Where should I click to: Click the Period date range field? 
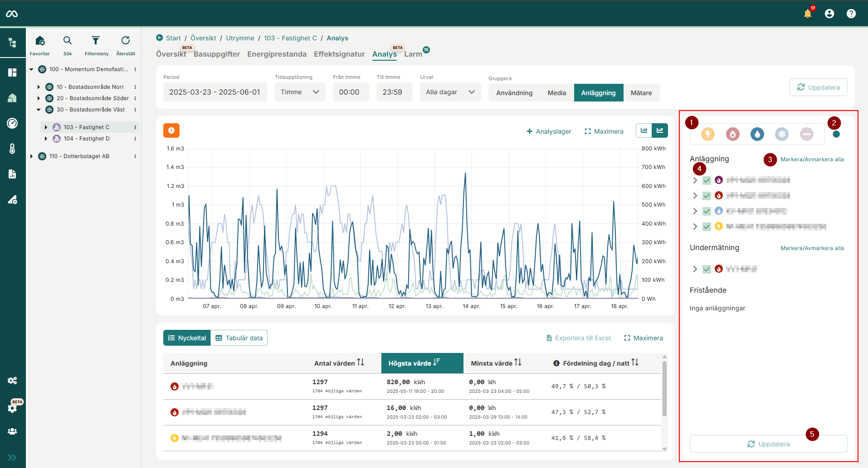[215, 92]
